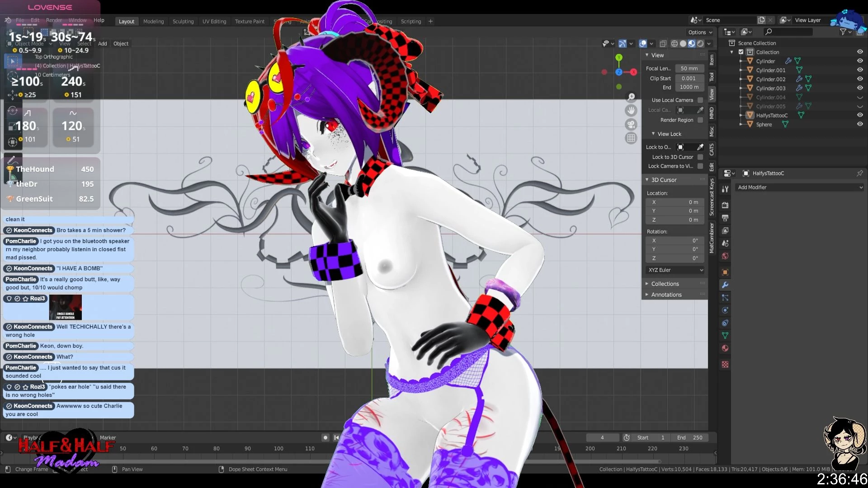Expand the Collections panel
The image size is (868, 488).
coord(665,284)
